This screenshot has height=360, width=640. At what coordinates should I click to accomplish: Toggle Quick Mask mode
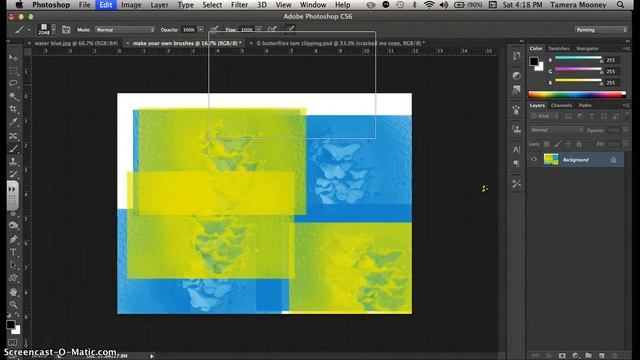13,342
